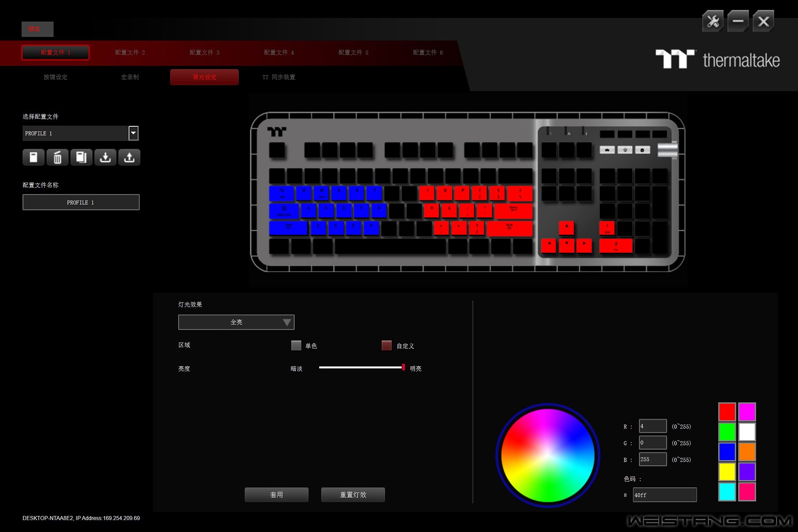Open the PROFILE 1 selection dropdown
The image size is (798, 532).
(x=133, y=133)
